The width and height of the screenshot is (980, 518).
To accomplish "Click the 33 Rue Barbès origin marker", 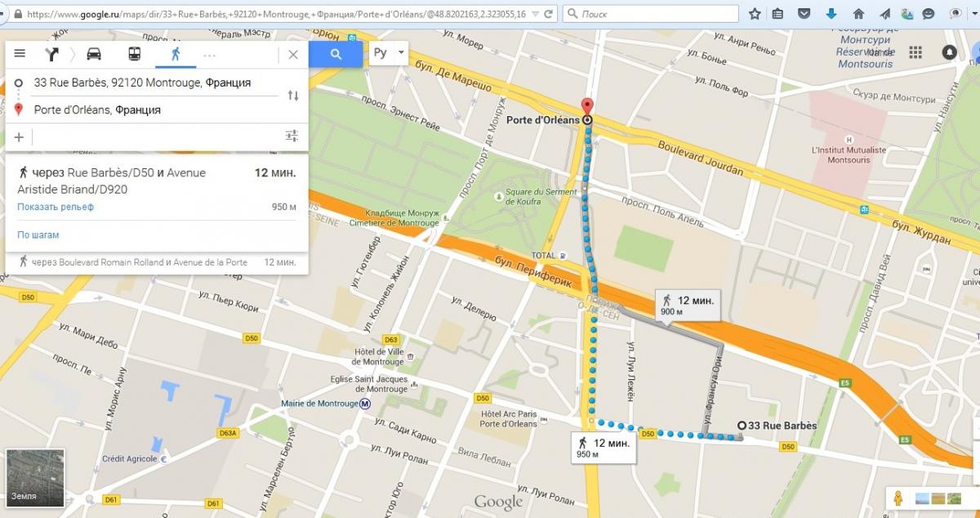I will (742, 425).
